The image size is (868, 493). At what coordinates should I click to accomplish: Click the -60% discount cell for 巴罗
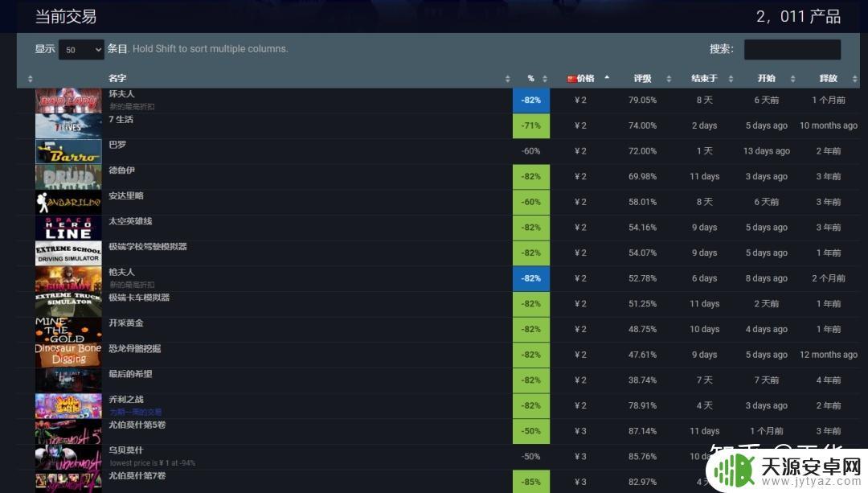(x=531, y=152)
